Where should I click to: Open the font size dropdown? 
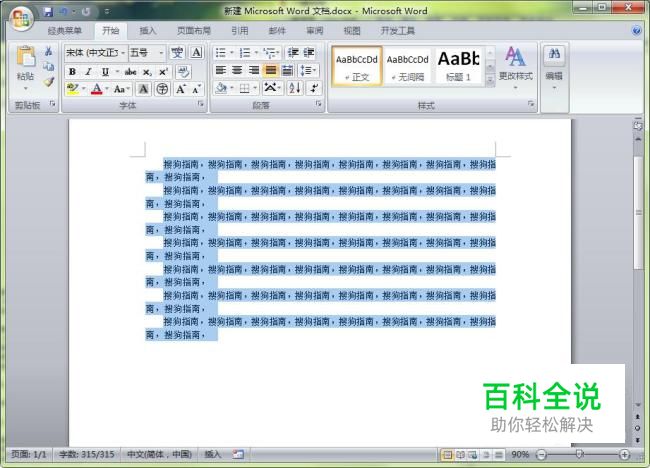(x=161, y=53)
